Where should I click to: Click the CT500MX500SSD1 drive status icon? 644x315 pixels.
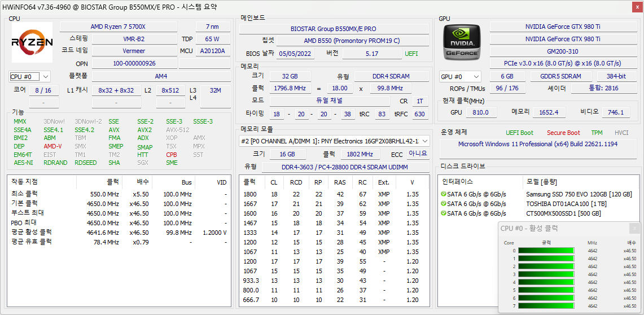click(x=443, y=213)
